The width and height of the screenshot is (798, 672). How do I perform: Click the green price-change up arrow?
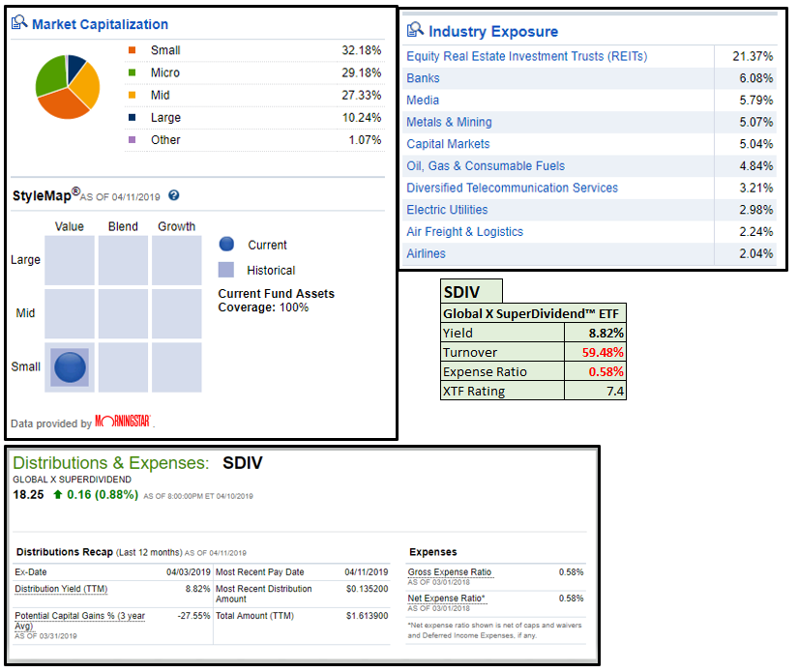(58, 495)
